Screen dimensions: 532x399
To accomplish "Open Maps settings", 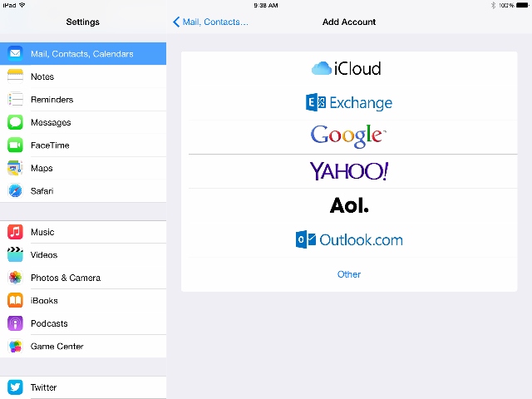I will coord(83,168).
